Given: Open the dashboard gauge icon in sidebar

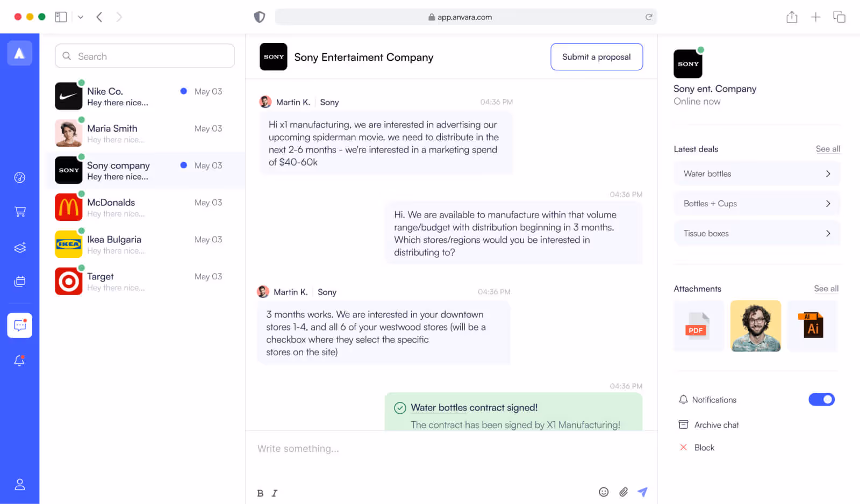Looking at the screenshot, I should (x=19, y=177).
